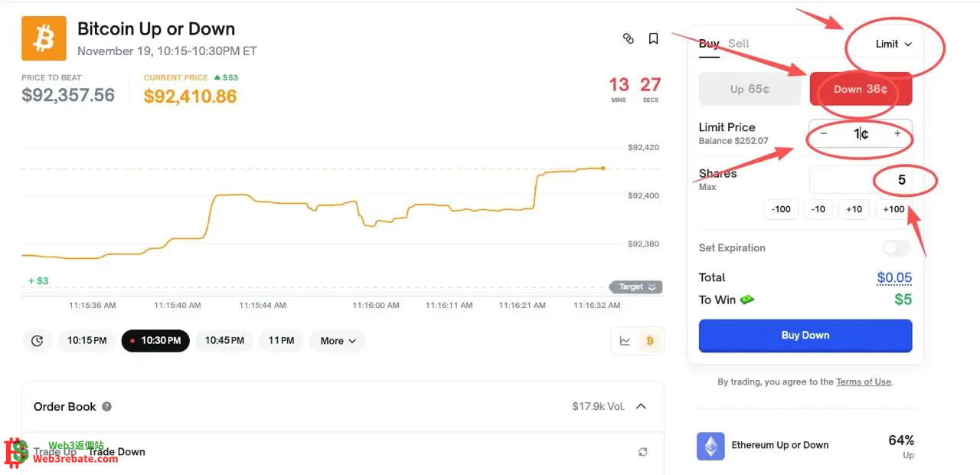Bookmark this Bitcoin market
Viewport: 980px width, 475px height.
click(x=653, y=38)
